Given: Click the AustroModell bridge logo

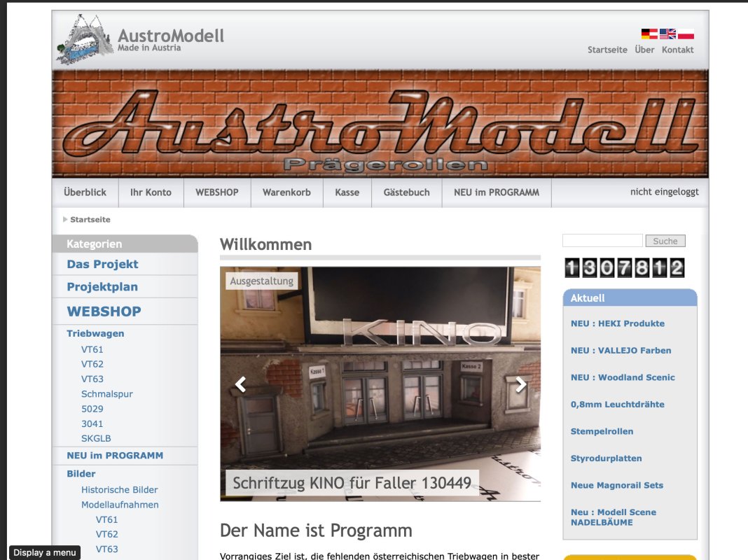Looking at the screenshot, I should pyautogui.click(x=85, y=38).
